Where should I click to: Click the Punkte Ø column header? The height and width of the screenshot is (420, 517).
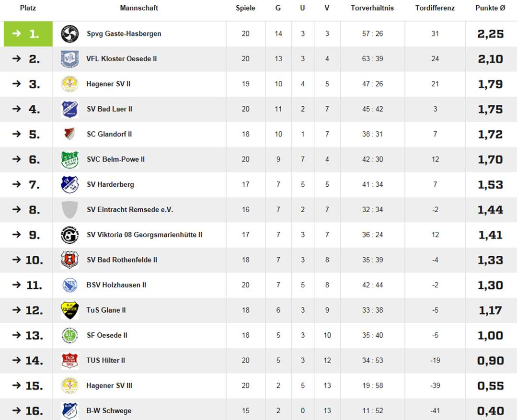pyautogui.click(x=490, y=8)
